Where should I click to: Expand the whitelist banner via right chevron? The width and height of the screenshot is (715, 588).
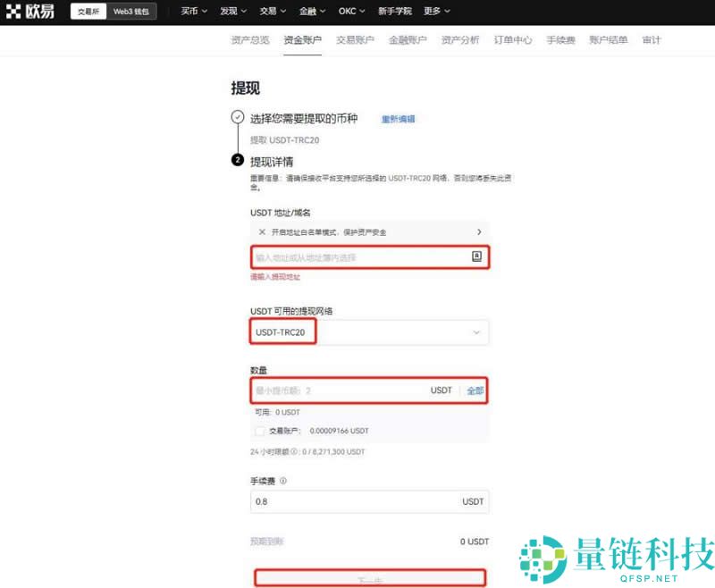tap(480, 231)
